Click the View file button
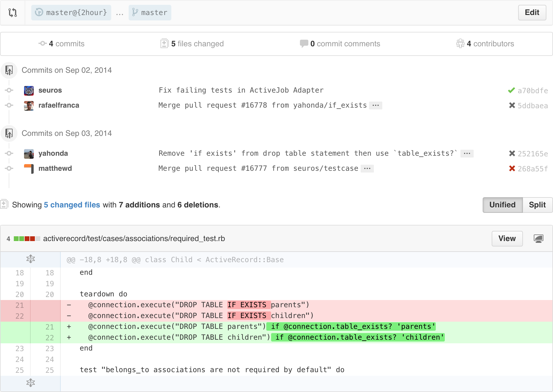This screenshot has width=553, height=392. pyautogui.click(x=507, y=239)
